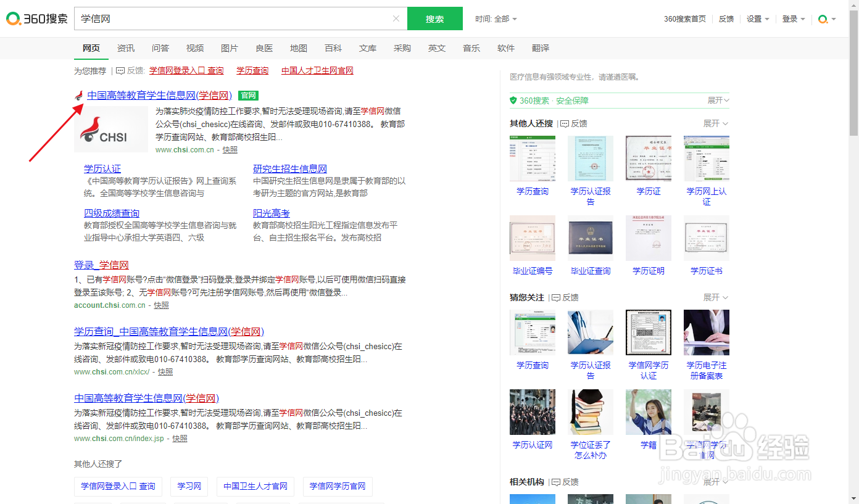Screen dimensions: 859x504
Task: Switch to the 视频 tab
Action: pyautogui.click(x=195, y=48)
